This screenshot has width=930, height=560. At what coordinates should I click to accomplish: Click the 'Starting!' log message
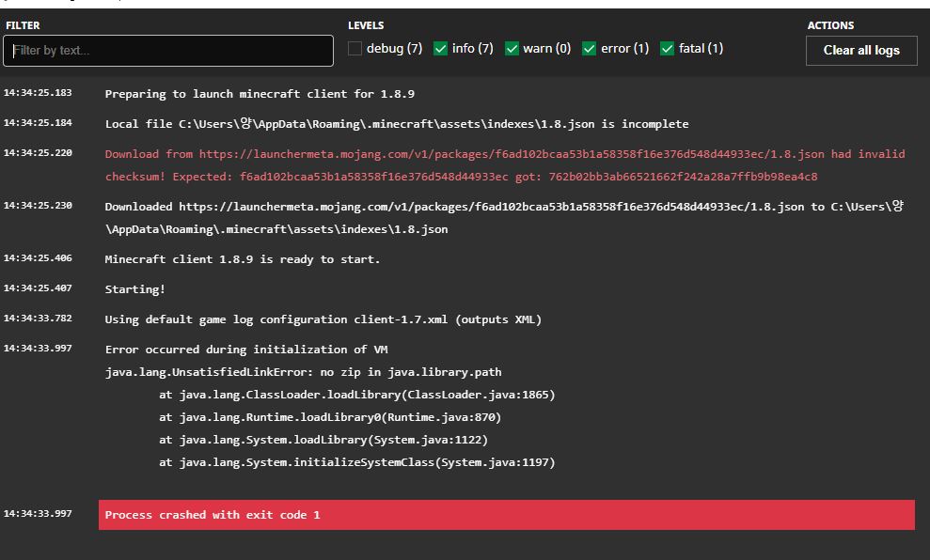click(134, 289)
